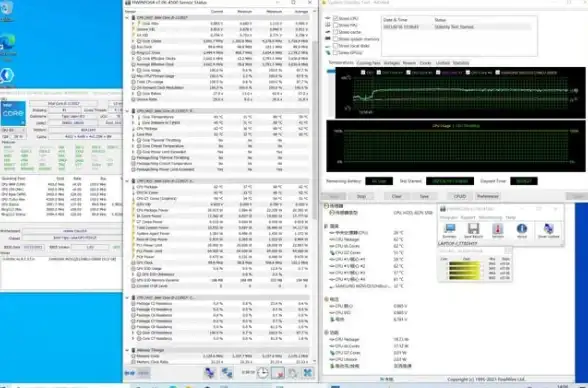Toggle the CPU Core #1 graph legend checkbox

(379, 72)
